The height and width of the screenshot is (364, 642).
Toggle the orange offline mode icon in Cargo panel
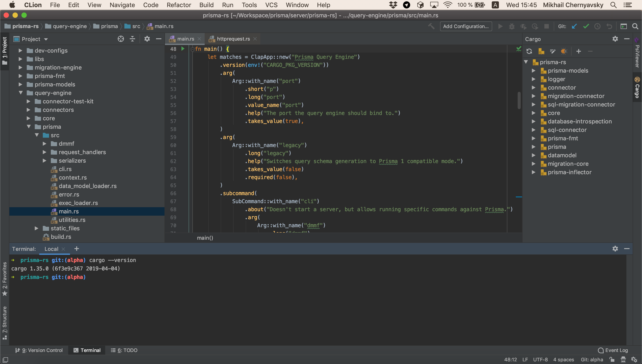click(x=564, y=51)
